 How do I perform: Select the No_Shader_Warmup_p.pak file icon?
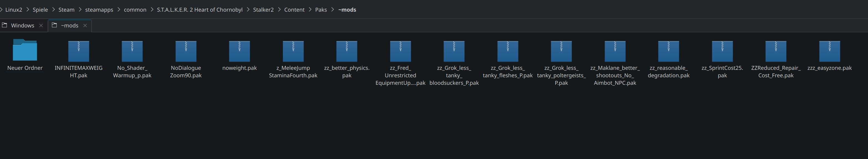tap(132, 51)
